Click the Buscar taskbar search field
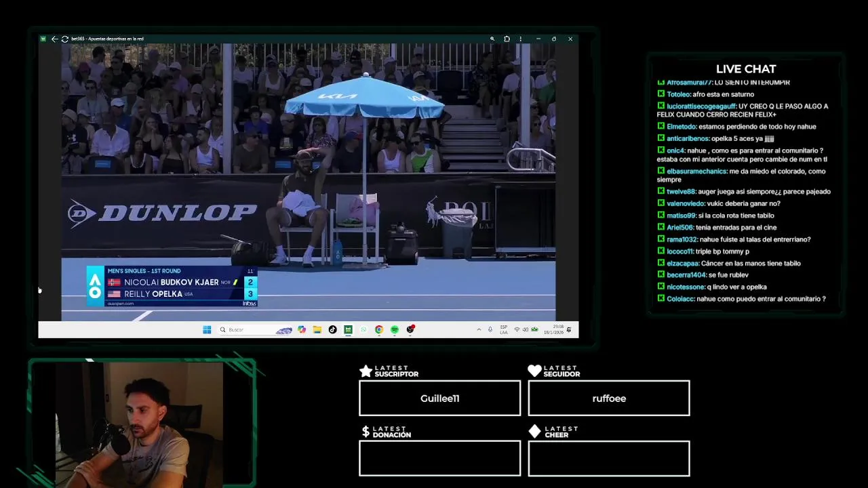Viewport: 868px width, 488px height. [x=256, y=329]
